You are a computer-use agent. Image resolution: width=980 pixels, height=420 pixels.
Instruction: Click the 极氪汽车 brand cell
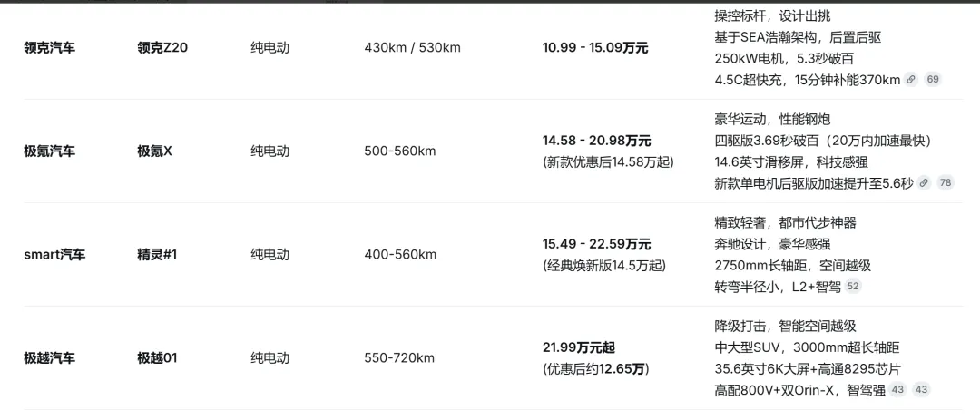point(49,151)
